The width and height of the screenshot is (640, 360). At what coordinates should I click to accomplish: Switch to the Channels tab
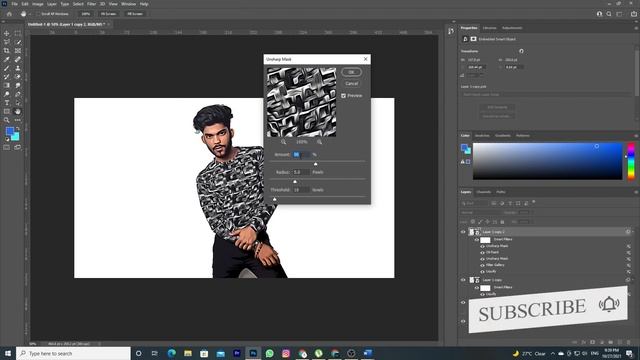point(483,192)
